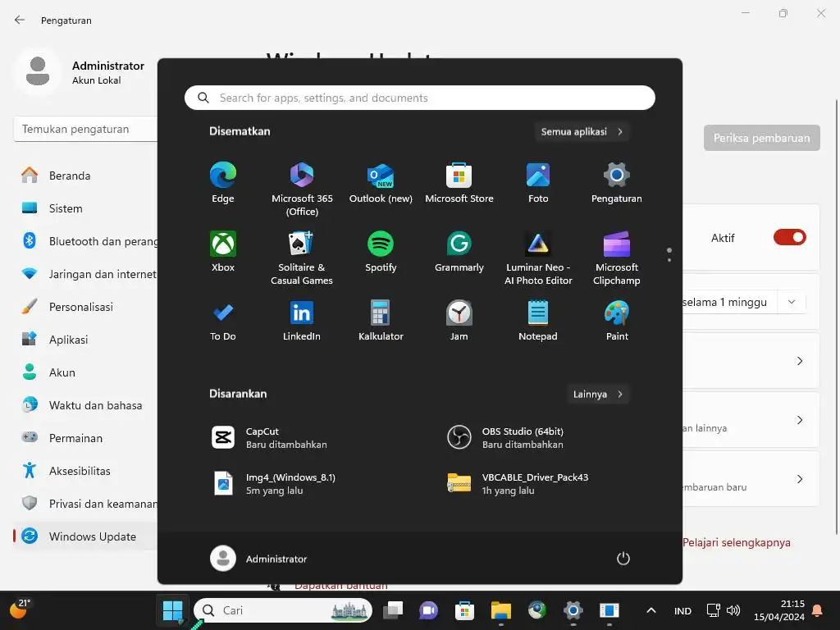The width and height of the screenshot is (840, 630).
Task: Click the back arrow in Pengaturan window
Action: point(20,20)
